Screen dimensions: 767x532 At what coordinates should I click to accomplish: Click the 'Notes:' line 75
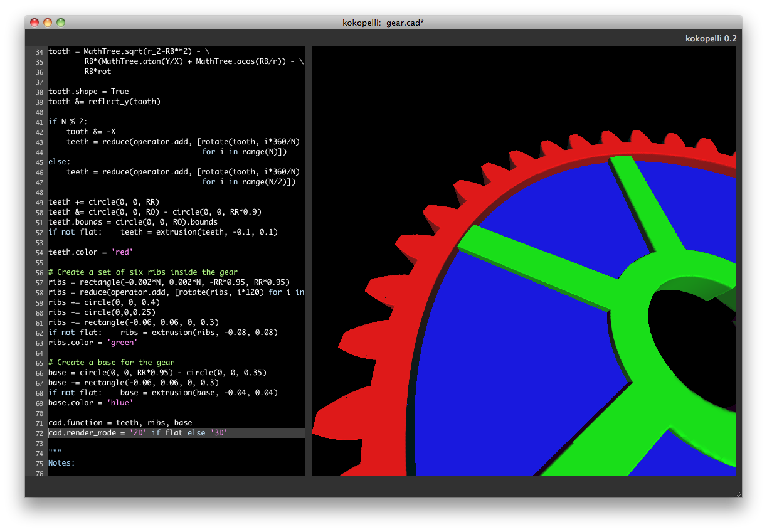(61, 463)
